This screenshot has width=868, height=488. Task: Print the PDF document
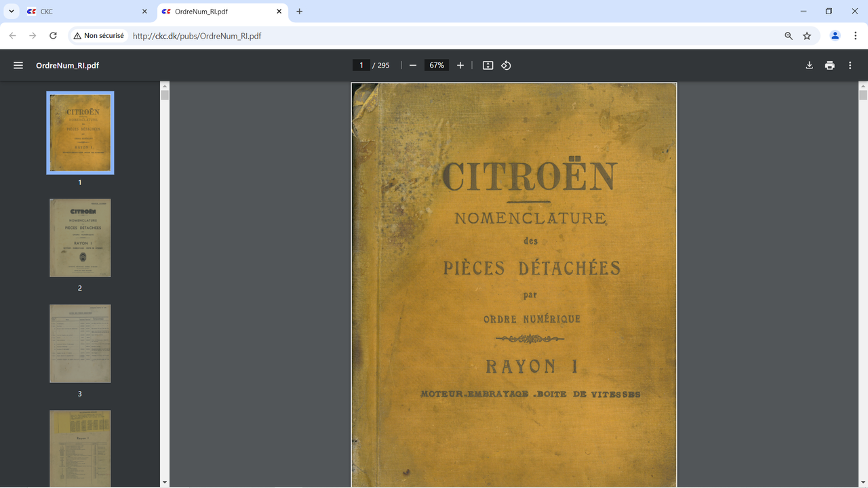click(x=829, y=65)
